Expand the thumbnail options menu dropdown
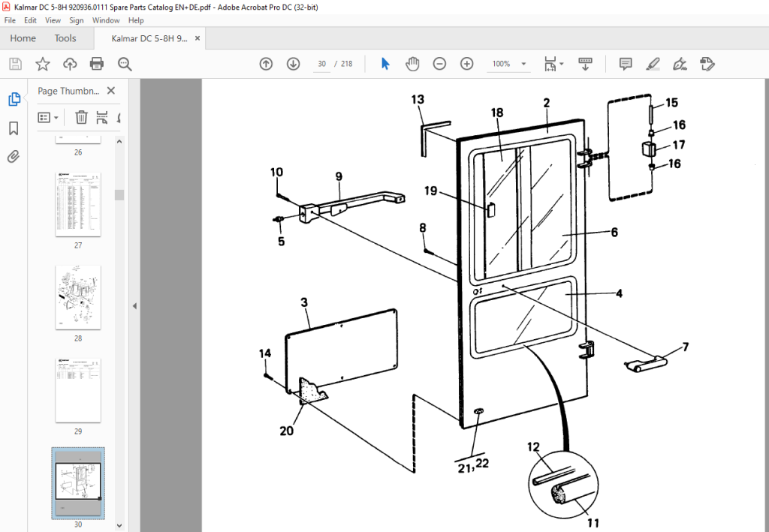Viewport: 769px width, 532px height. point(48,118)
